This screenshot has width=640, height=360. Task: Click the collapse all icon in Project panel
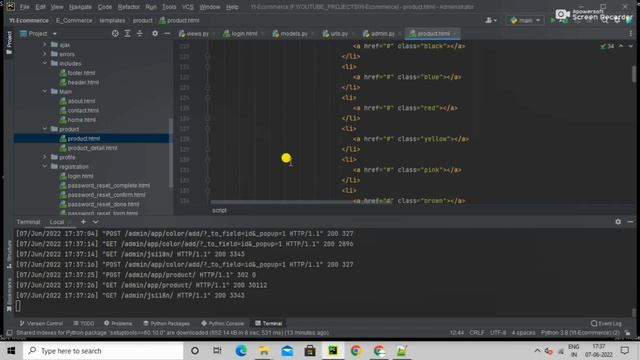pos(140,33)
